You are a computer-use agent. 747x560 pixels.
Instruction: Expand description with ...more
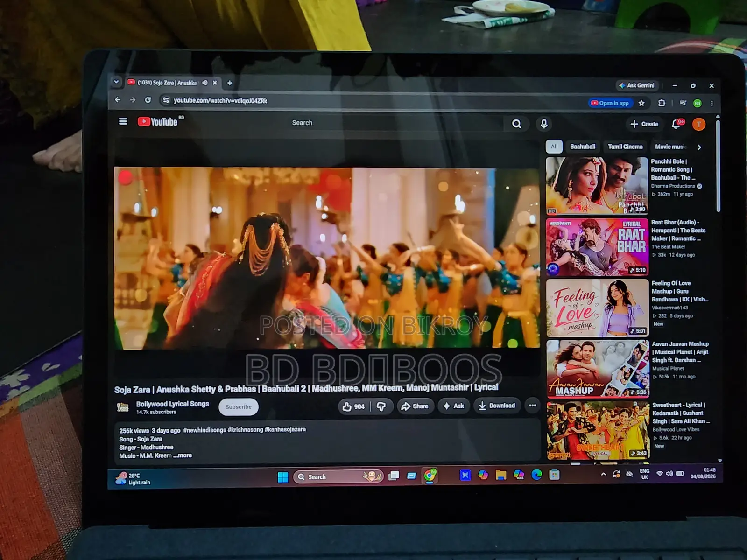(x=183, y=455)
